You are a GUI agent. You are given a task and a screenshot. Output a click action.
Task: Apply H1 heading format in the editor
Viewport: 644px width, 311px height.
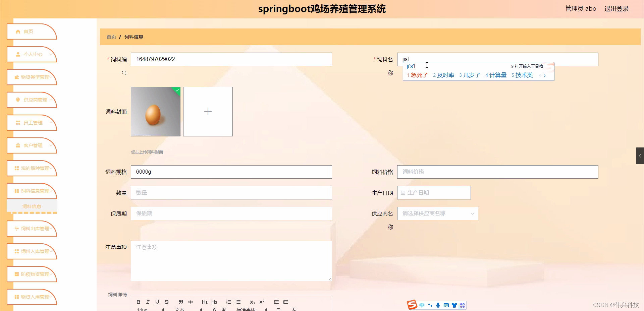pos(205,302)
